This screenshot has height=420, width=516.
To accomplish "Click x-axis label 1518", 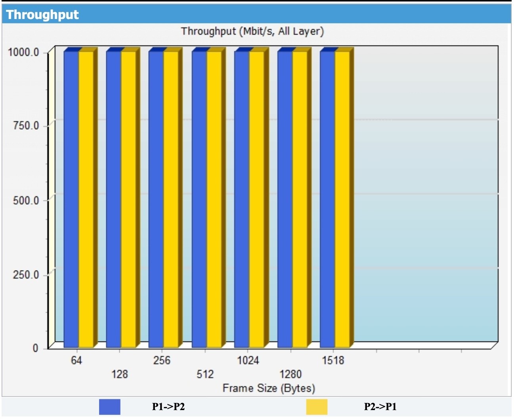I will point(333,360).
